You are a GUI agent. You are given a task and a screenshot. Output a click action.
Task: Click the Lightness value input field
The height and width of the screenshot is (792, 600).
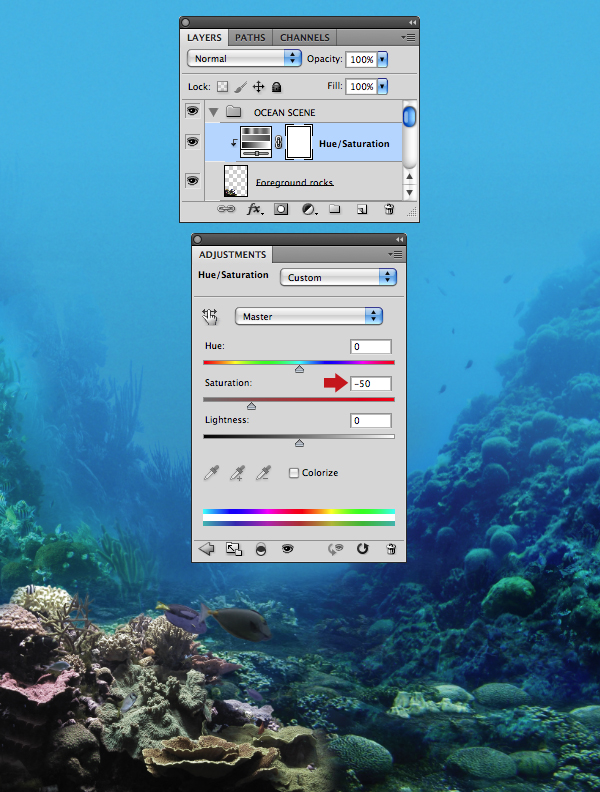pos(371,420)
